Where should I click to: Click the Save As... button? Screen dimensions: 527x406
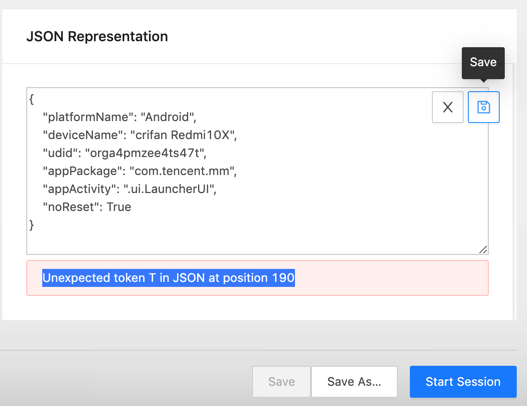point(354,381)
